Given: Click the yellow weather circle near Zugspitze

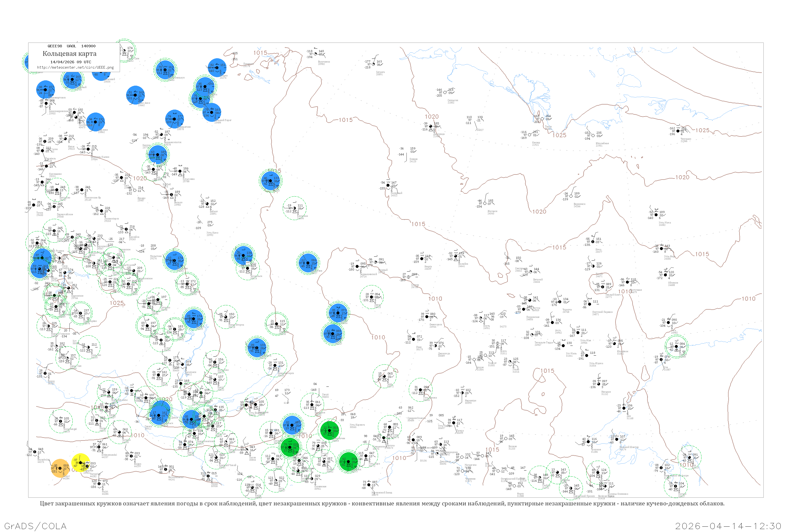Looking at the screenshot, I should coord(81,463).
